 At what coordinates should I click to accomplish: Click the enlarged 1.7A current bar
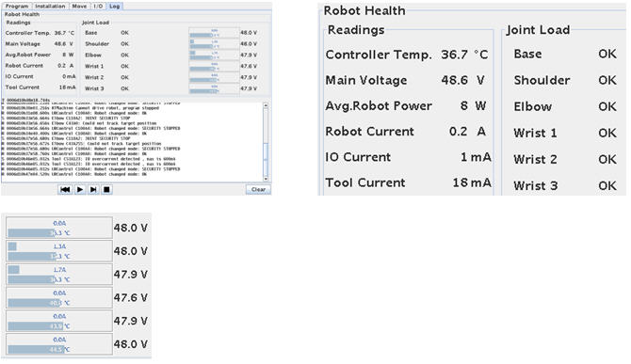coord(14,270)
